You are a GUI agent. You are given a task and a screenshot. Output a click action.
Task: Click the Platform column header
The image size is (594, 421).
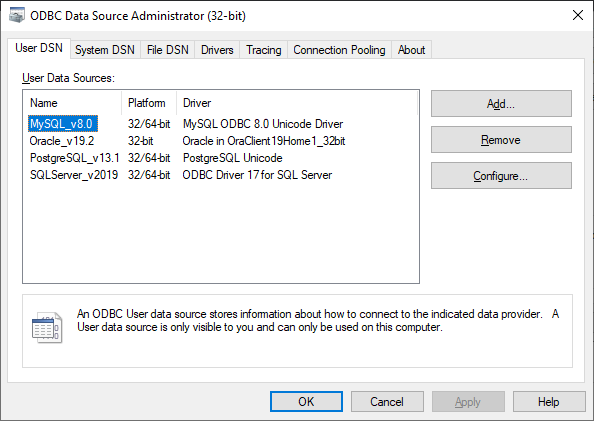tap(149, 103)
